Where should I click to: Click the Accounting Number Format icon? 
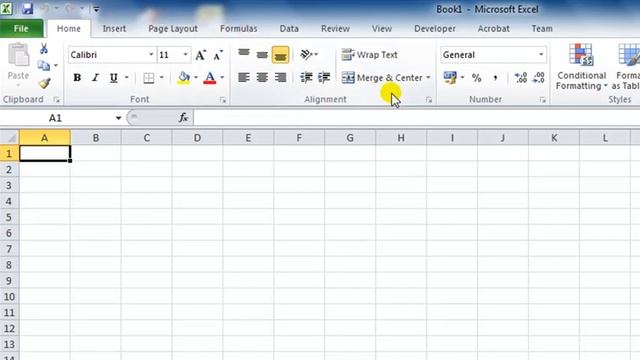pos(450,78)
